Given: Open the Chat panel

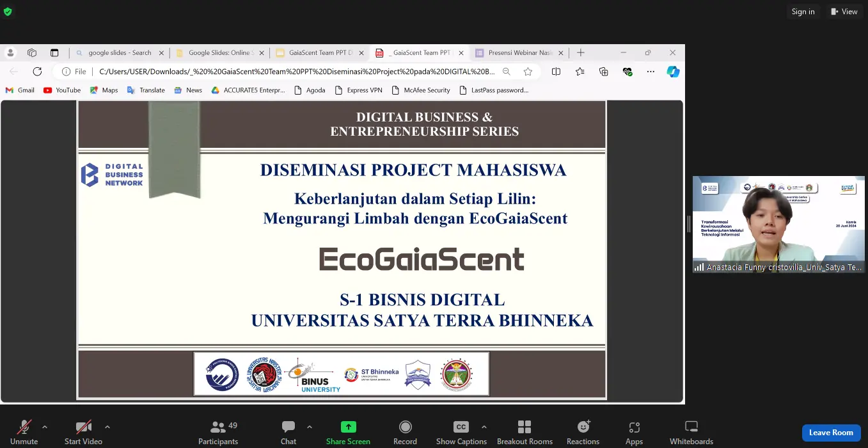Looking at the screenshot, I should click(x=288, y=432).
